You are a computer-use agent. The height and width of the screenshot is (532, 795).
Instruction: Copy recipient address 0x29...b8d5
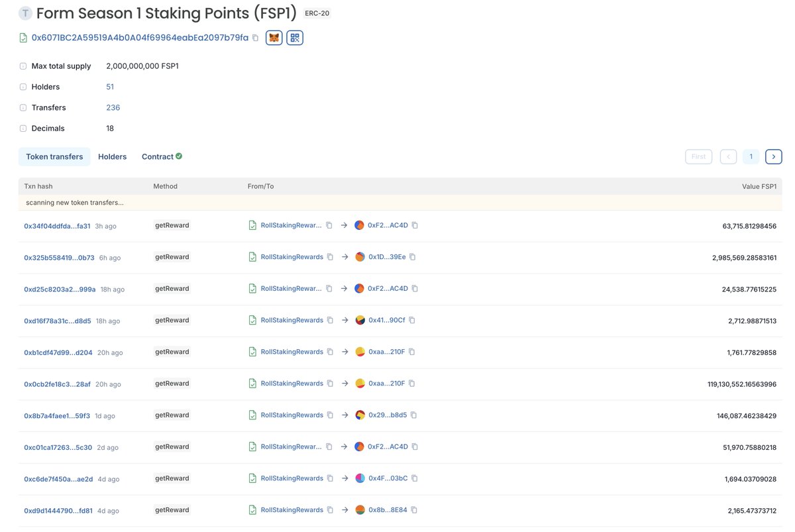click(413, 415)
